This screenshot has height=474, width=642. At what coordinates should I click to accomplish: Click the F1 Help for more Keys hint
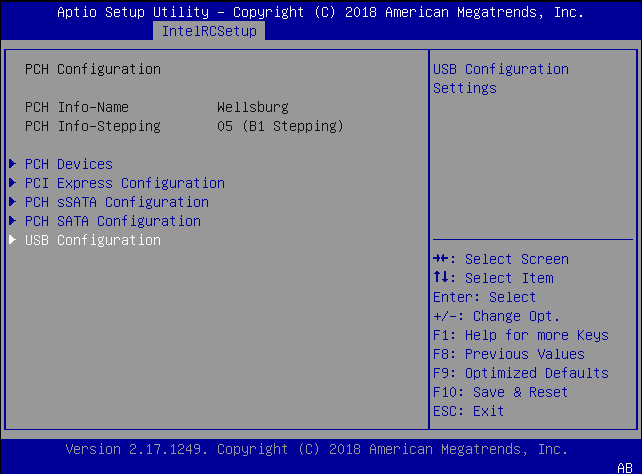[520, 335]
